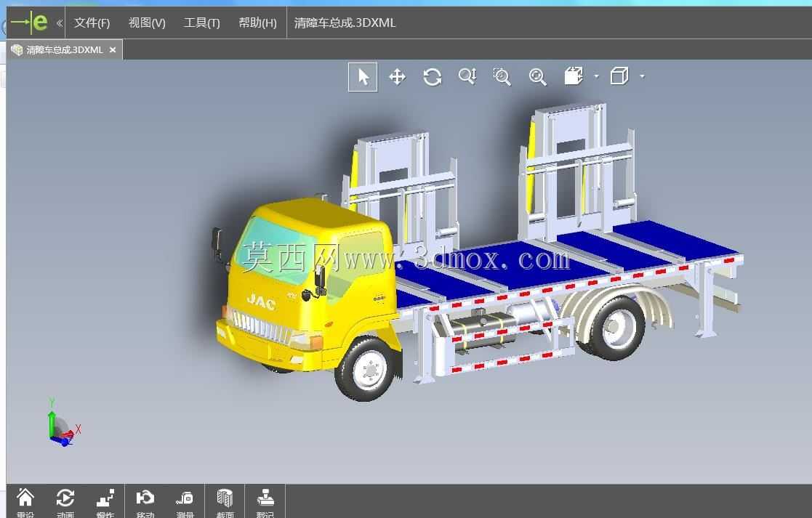Select the 清障车总成.3DXML document tab
Screen dimensions: 812x518
point(64,49)
